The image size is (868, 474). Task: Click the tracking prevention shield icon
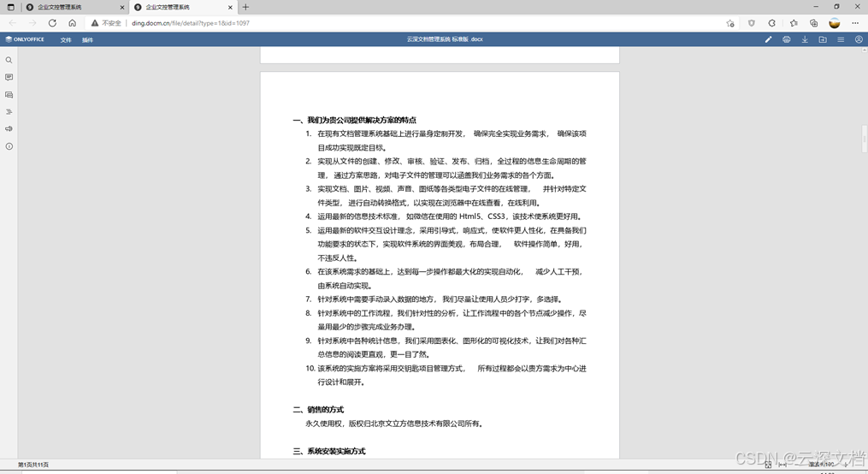click(x=751, y=23)
